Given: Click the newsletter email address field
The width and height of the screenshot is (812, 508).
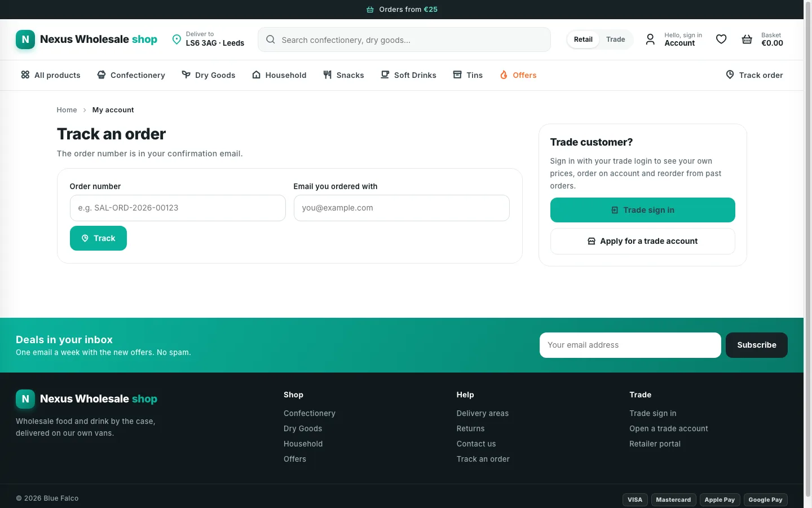Looking at the screenshot, I should point(630,345).
